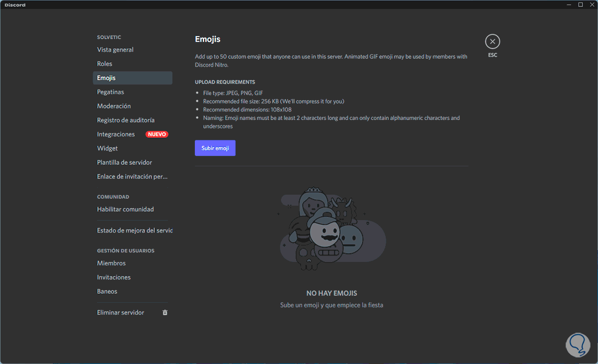Minimize the Discord window
The width and height of the screenshot is (598, 364).
[x=569, y=4]
